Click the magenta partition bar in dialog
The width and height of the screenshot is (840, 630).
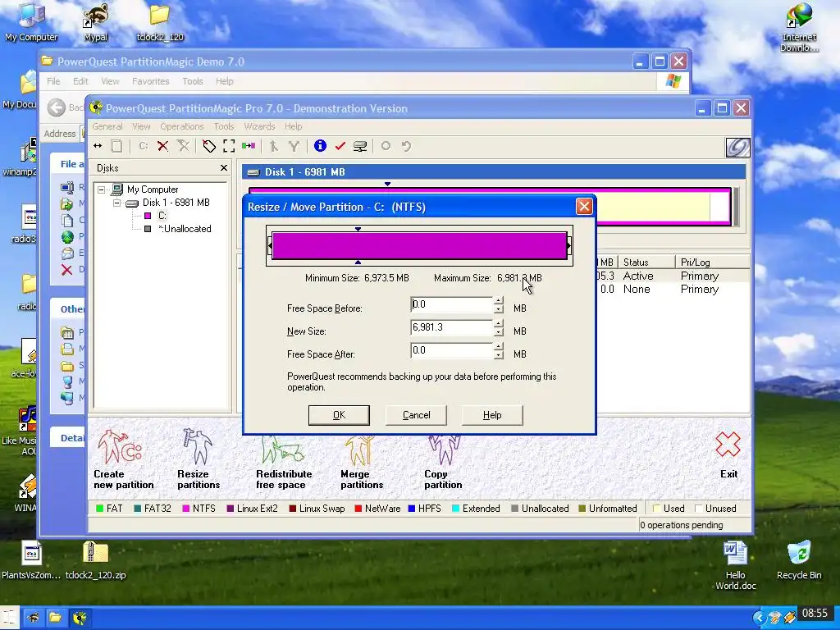pyautogui.click(x=419, y=246)
